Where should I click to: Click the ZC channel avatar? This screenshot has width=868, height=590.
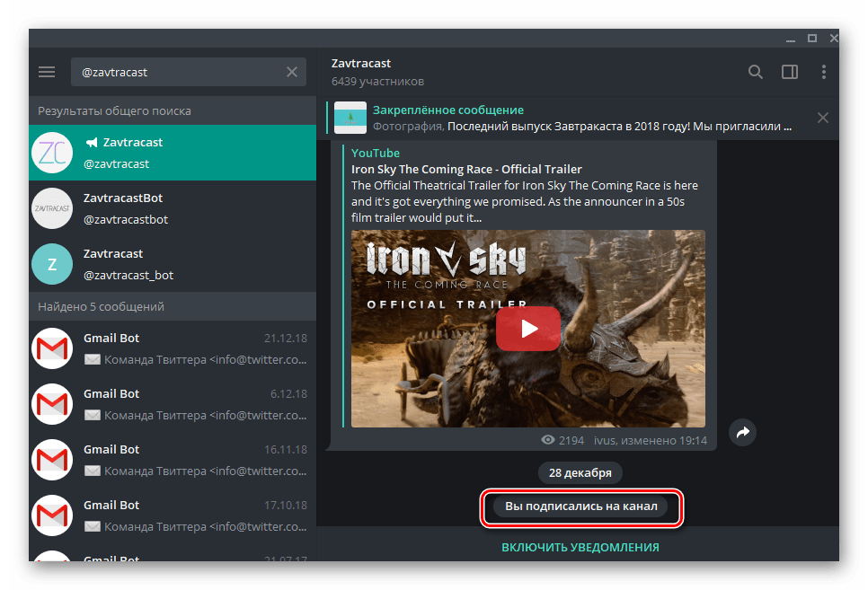(x=52, y=153)
